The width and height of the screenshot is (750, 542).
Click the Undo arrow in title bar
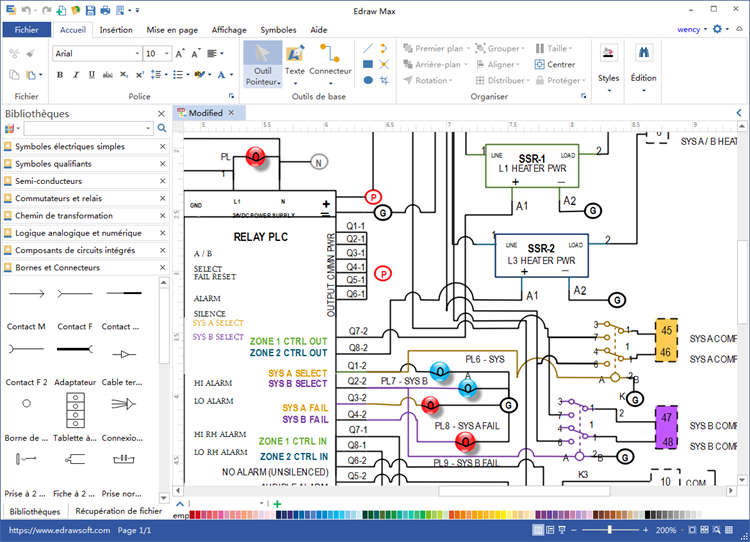tap(26, 8)
